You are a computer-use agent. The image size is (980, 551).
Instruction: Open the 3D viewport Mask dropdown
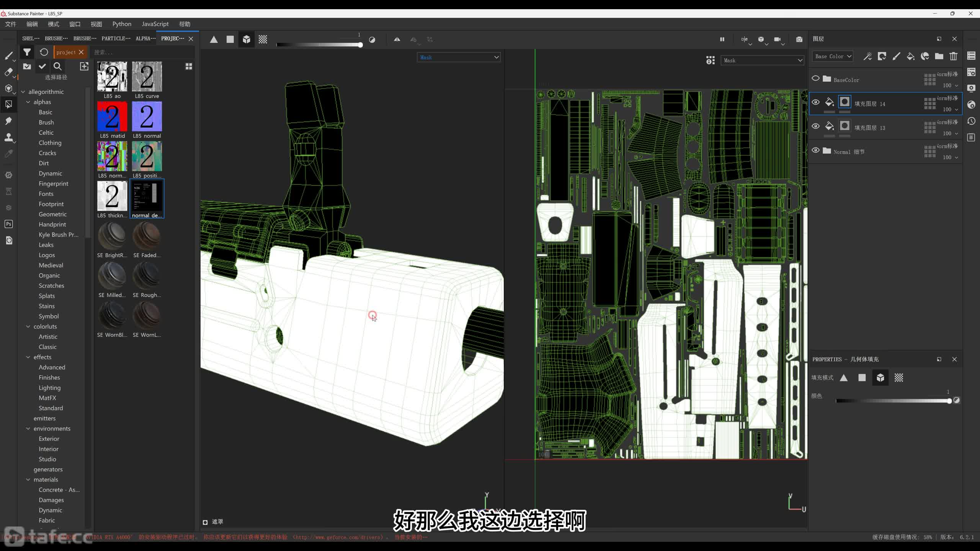click(459, 57)
